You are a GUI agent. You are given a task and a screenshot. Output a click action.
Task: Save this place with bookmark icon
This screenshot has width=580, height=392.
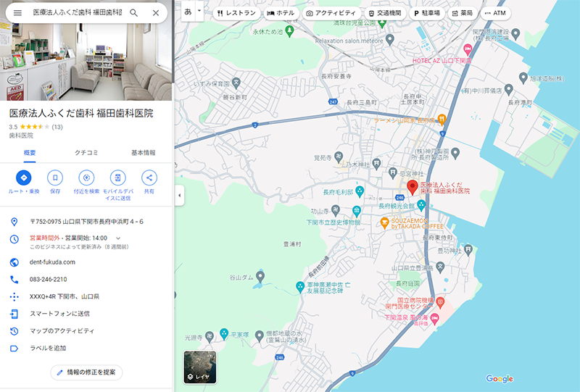pyautogui.click(x=55, y=178)
